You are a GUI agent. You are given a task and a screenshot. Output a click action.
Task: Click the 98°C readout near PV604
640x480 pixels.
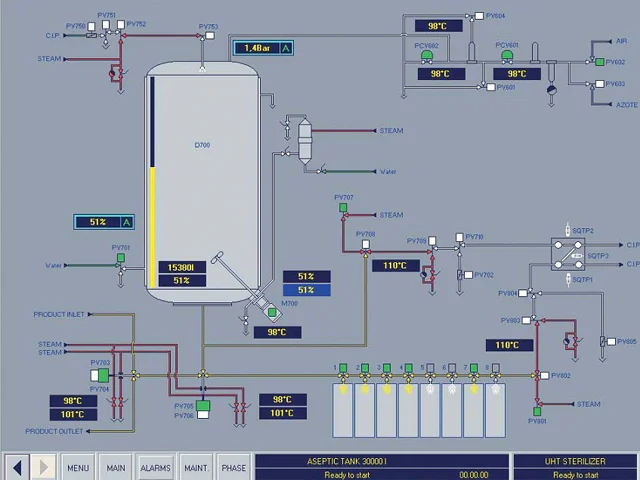[x=438, y=26]
